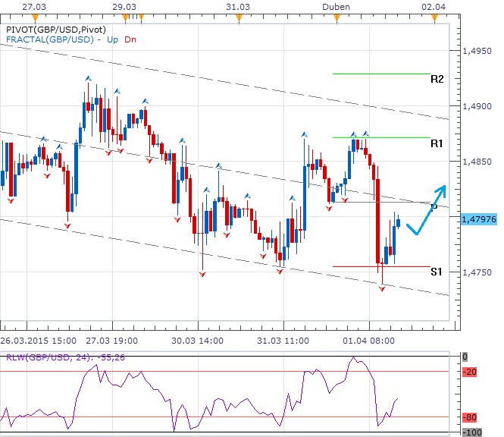Select the R1 resistance level label
This screenshot has height=437, width=504.
pyautogui.click(x=436, y=143)
